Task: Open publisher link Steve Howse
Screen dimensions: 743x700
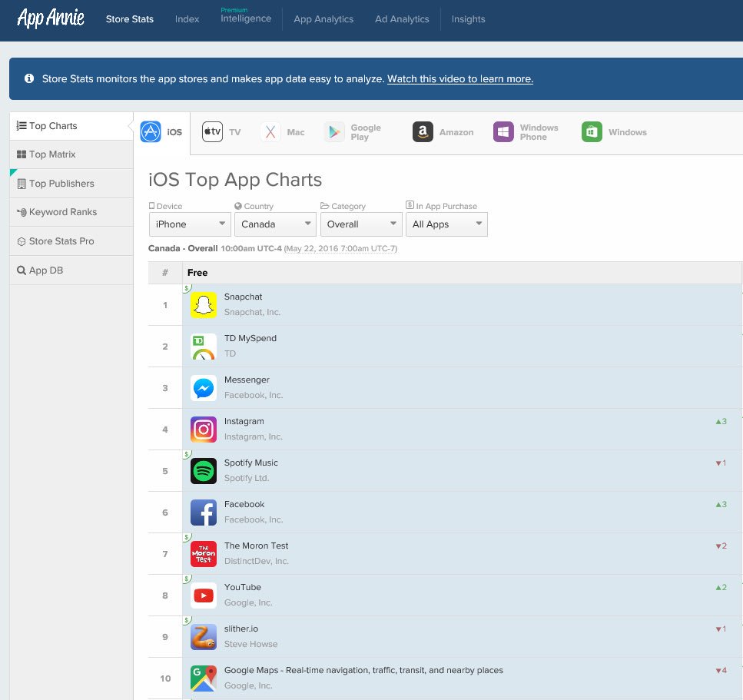Action: tap(250, 644)
